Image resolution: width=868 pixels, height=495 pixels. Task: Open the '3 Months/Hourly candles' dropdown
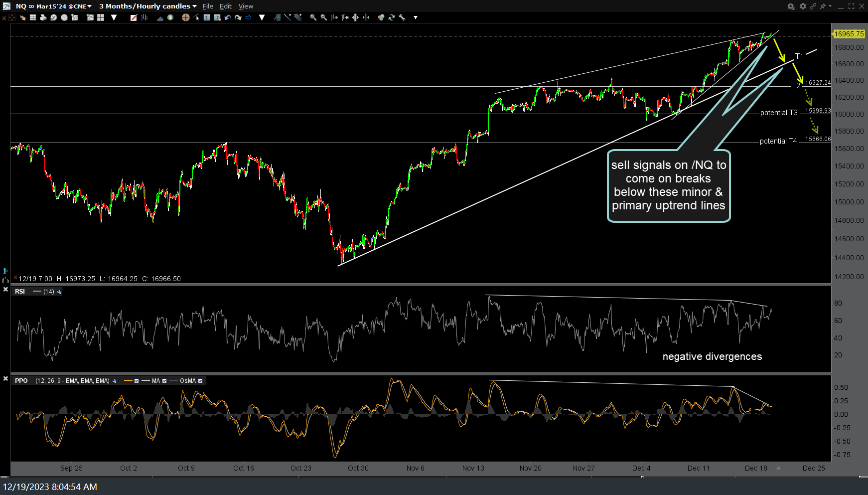tap(147, 6)
